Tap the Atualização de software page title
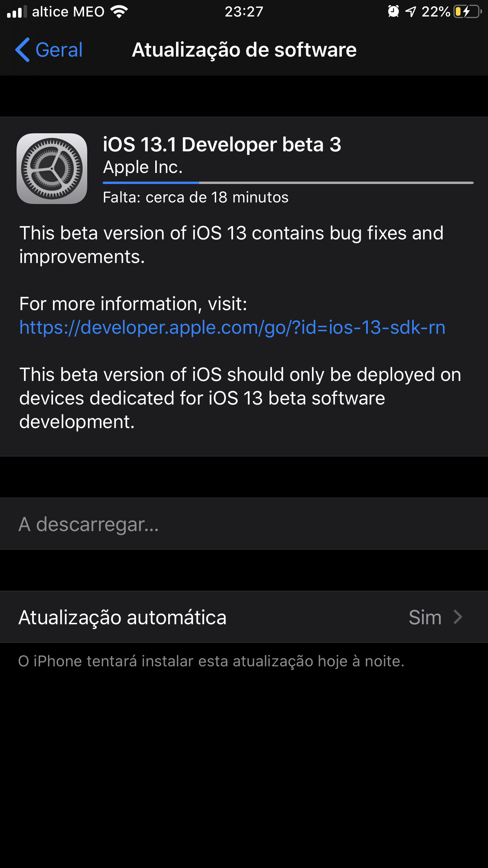This screenshot has height=868, width=488. tap(244, 50)
